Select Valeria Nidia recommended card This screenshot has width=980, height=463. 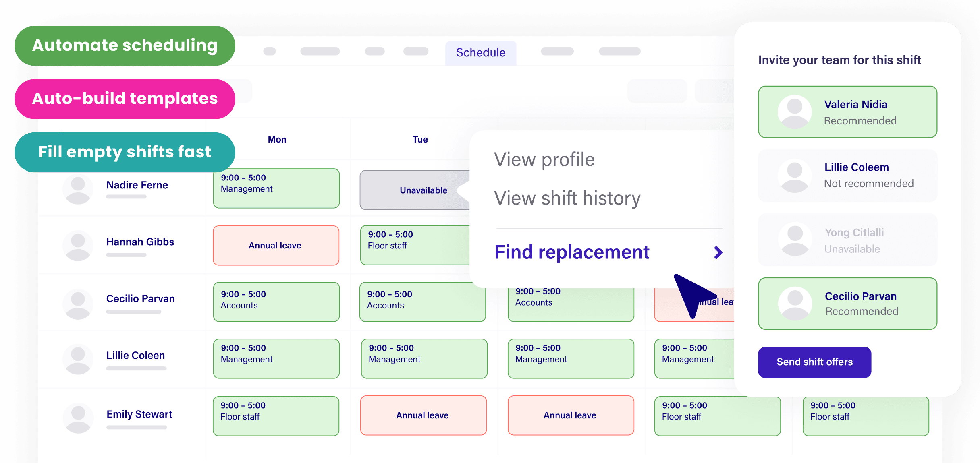(847, 112)
